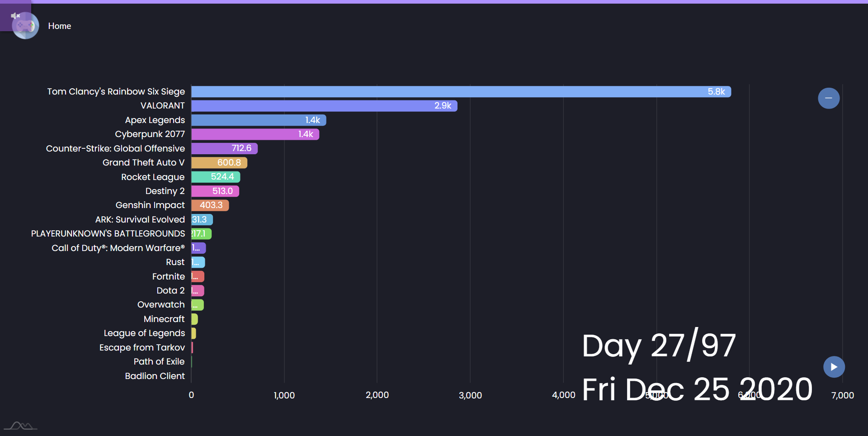Click the Rainbow Six Siege 5.8k bar
The image size is (868, 436).
click(x=461, y=92)
